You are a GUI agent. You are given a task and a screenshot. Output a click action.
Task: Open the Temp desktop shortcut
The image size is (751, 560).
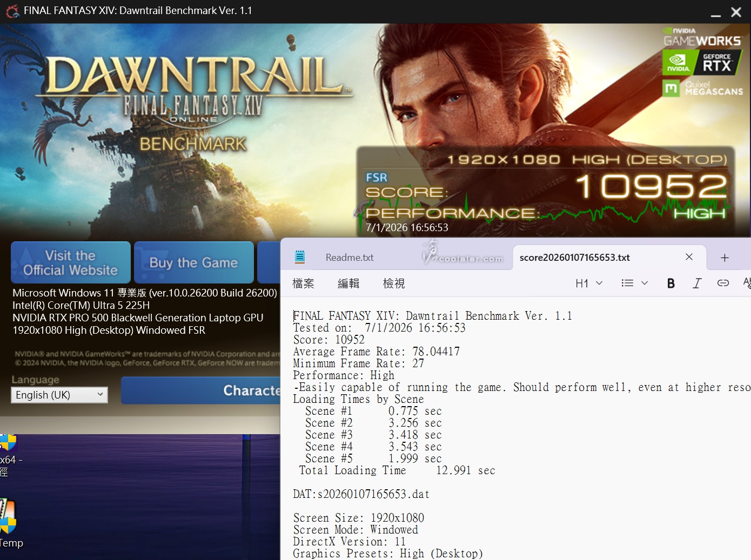9,518
